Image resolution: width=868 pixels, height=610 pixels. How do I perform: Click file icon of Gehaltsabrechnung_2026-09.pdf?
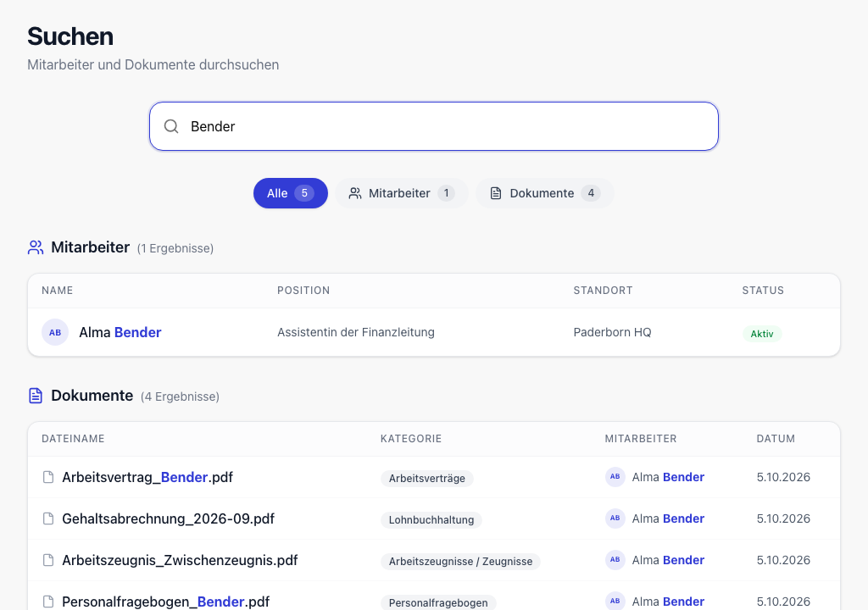click(x=48, y=518)
